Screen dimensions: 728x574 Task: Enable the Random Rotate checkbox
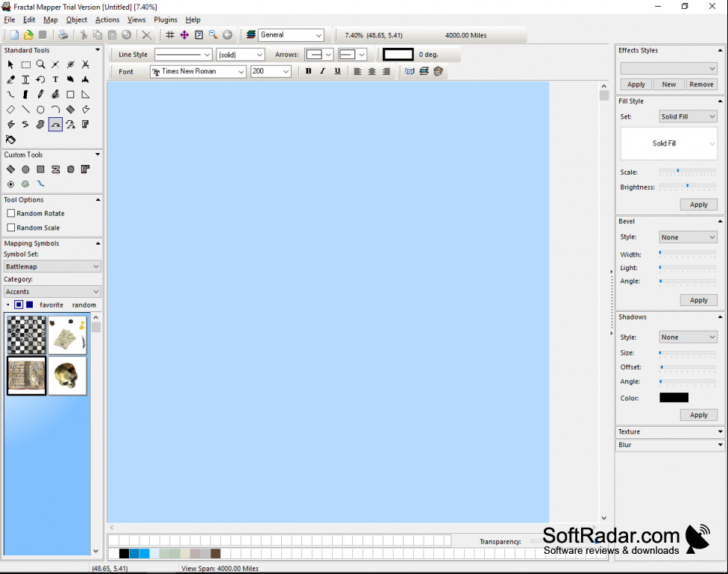11,213
